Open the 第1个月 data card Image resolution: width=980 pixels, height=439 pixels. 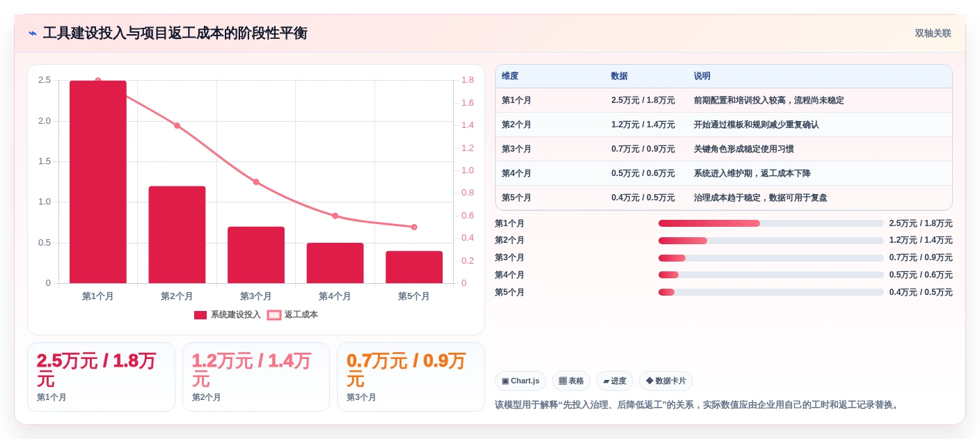101,377
